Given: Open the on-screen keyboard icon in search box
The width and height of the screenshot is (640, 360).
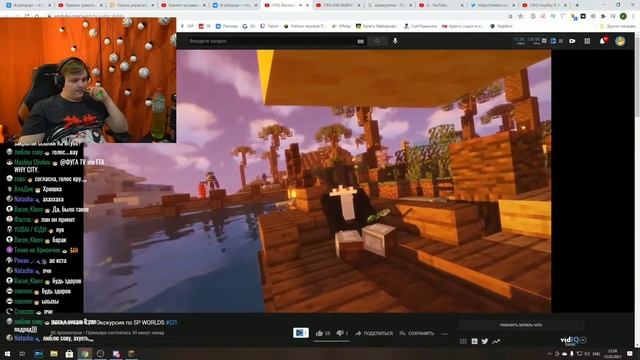Looking at the screenshot, I should pos(360,41).
